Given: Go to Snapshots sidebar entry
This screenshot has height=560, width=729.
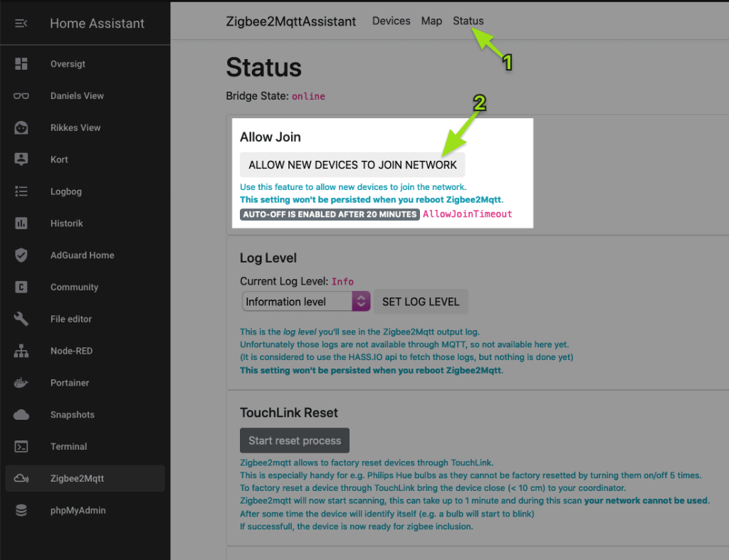Looking at the screenshot, I should tap(85, 415).
